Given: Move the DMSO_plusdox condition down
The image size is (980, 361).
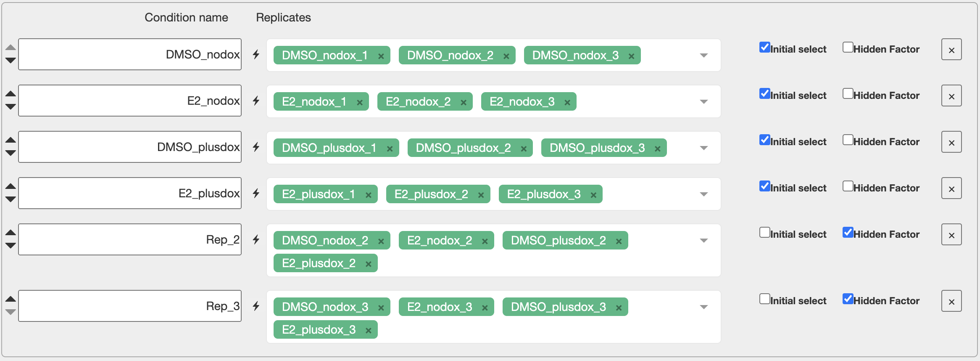Looking at the screenshot, I should [11, 153].
